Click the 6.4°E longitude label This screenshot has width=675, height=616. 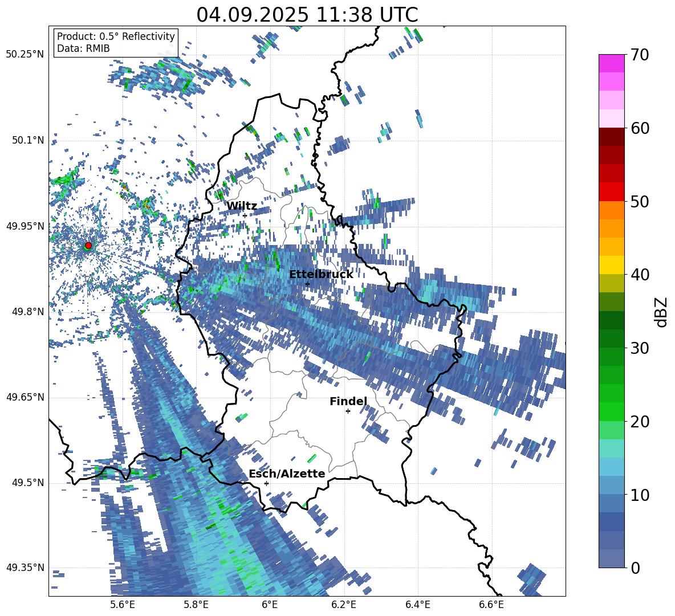pyautogui.click(x=417, y=605)
